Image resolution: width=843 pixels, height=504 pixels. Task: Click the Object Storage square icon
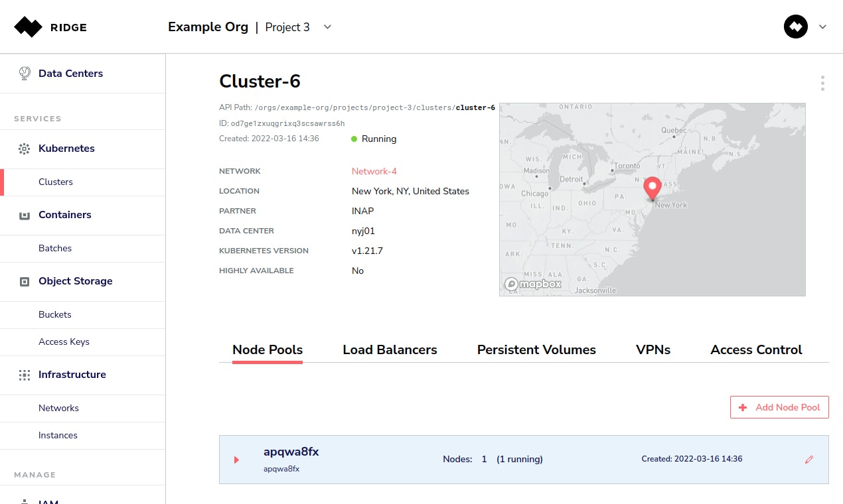(25, 281)
